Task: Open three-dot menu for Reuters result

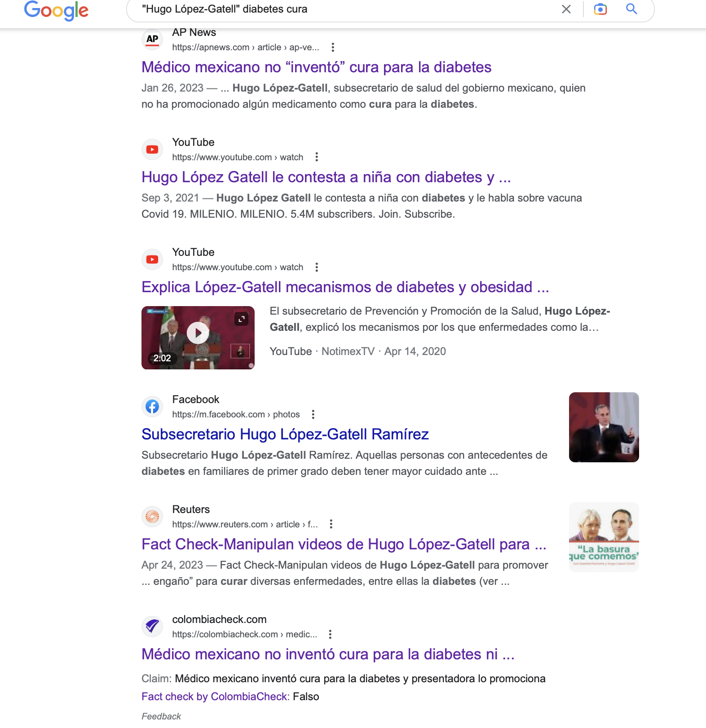Action: (331, 524)
